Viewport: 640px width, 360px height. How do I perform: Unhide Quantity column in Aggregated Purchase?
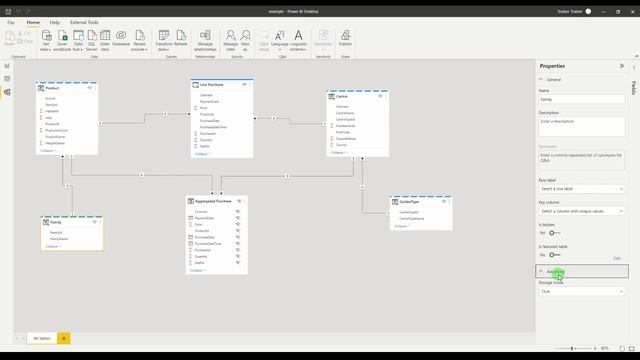[238, 256]
